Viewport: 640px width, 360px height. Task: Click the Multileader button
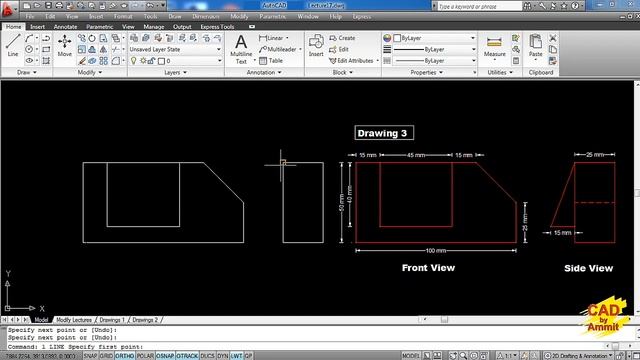278,49
